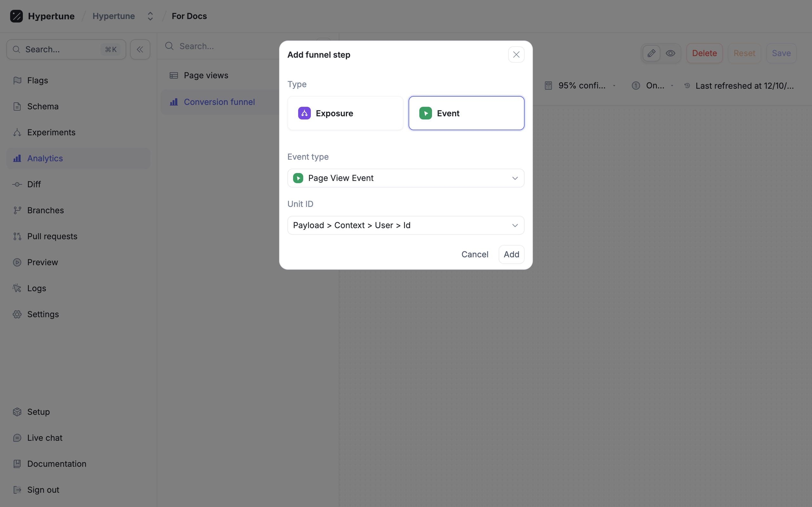Click the Add button in dialog
This screenshot has width=812, height=507.
(511, 254)
